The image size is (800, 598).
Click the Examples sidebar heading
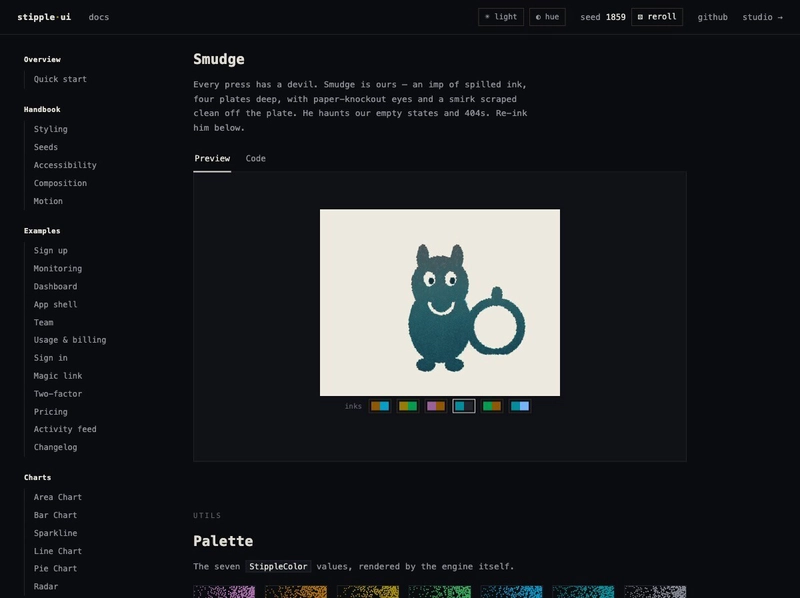42,231
